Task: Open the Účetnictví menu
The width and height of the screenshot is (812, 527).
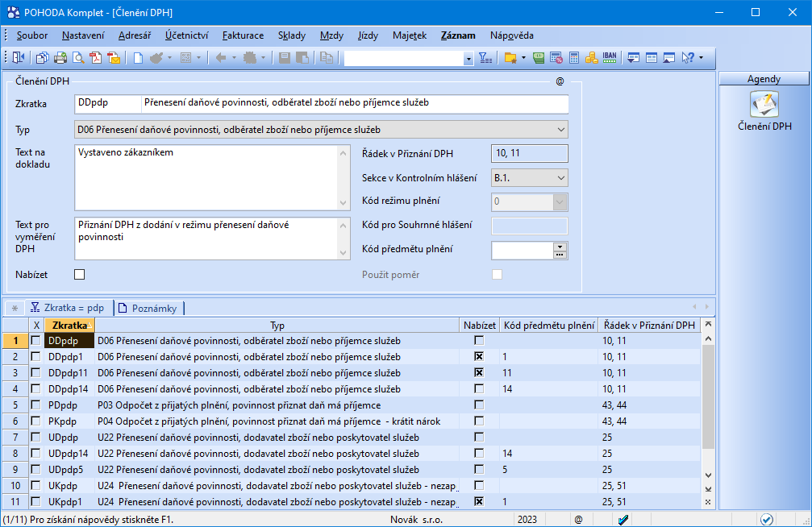Action: pos(186,35)
